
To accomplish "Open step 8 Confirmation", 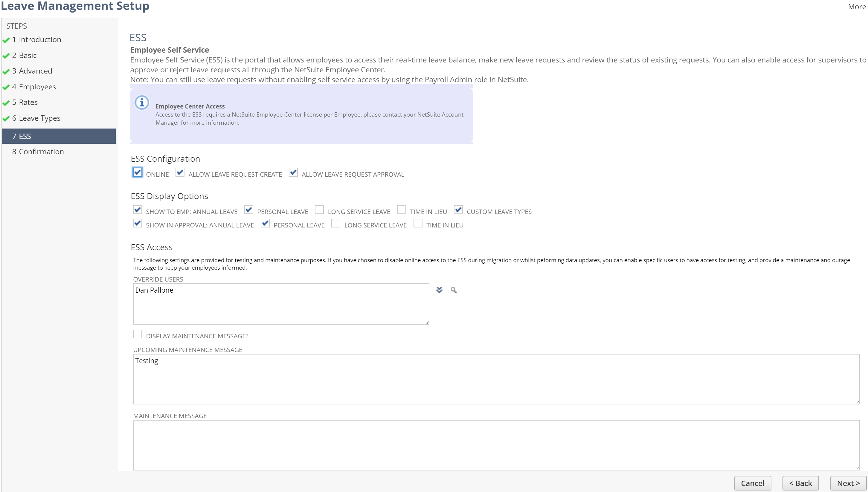I will [x=38, y=151].
